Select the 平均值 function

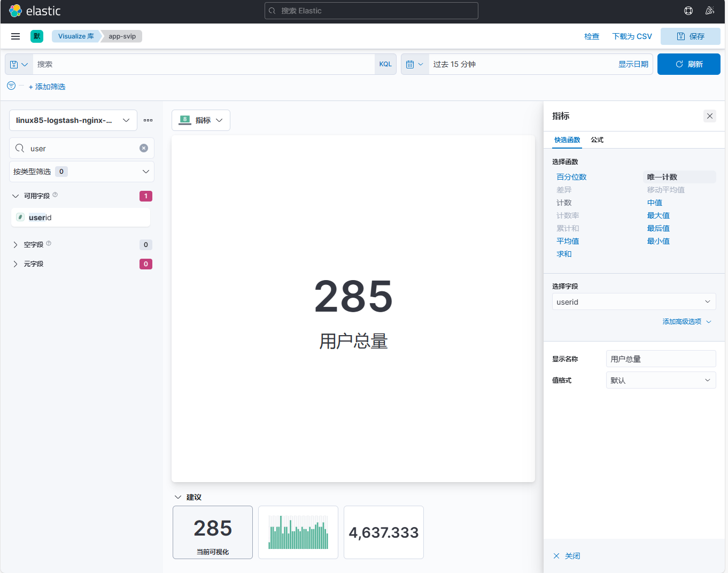pyautogui.click(x=568, y=241)
